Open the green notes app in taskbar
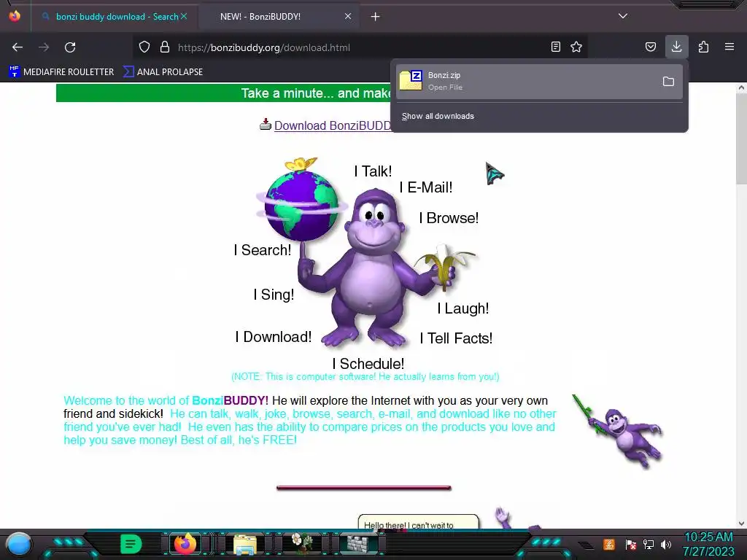Viewport: 747px width, 560px height. 131,544
